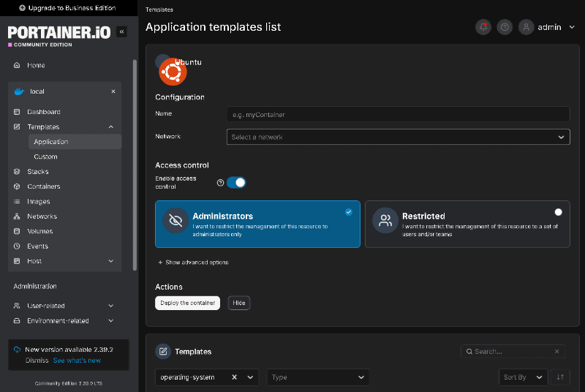
Task: Go to Events in the sidebar
Action: [38, 246]
